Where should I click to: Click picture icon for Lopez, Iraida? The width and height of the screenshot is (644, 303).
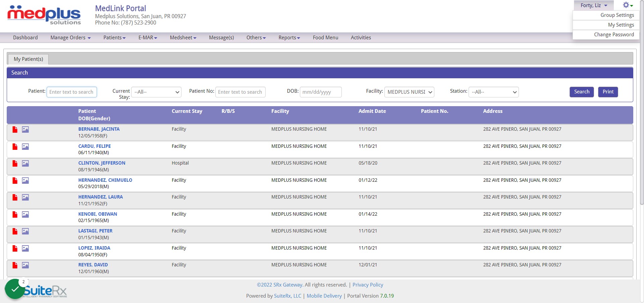[x=25, y=248]
